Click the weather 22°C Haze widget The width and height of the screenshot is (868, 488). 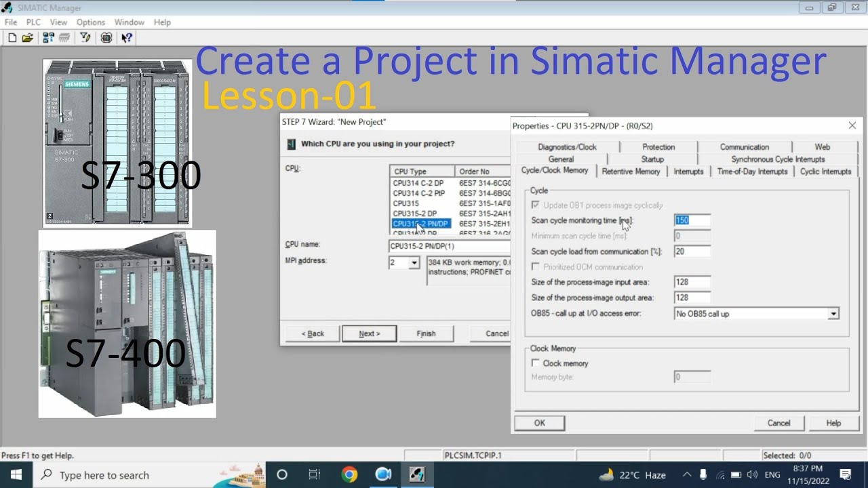[x=633, y=475]
